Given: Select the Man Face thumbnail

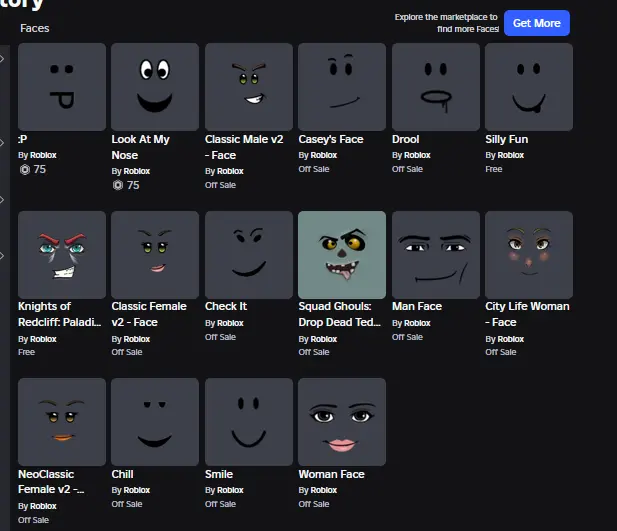Looking at the screenshot, I should click(435, 254).
